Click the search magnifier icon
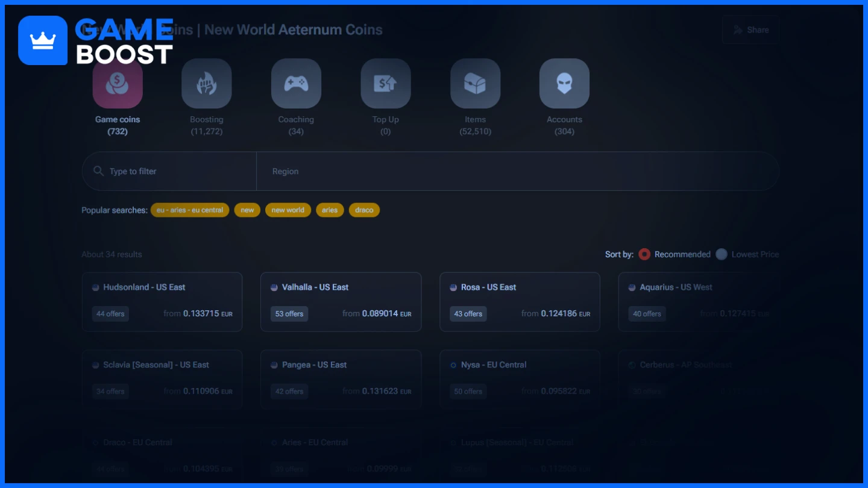This screenshot has height=488, width=868. coord(99,171)
